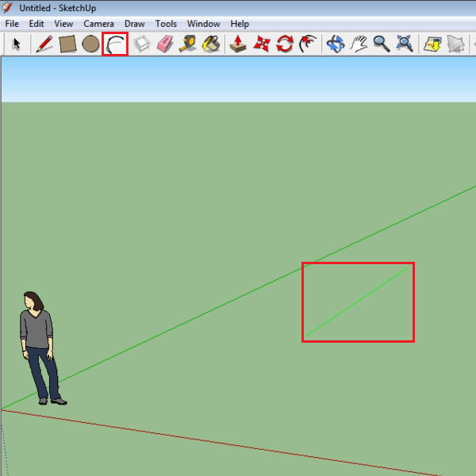Open the Camera menu
Viewport: 476px width, 476px height.
coord(98,24)
